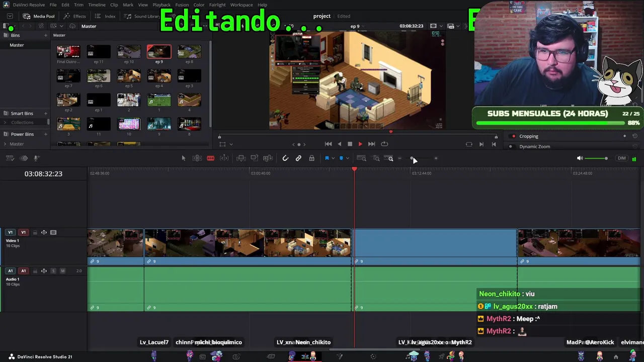644x362 pixels.
Task: Open the Workspace menu
Action: 242,5
